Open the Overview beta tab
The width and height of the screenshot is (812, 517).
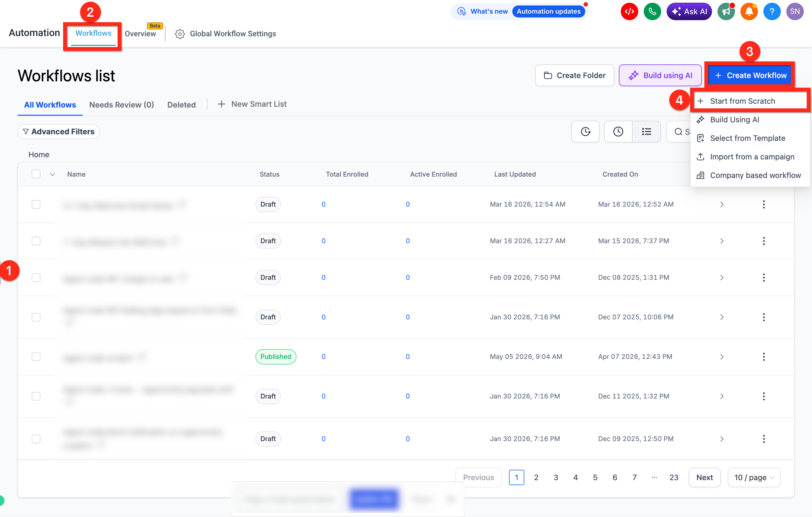(x=140, y=34)
